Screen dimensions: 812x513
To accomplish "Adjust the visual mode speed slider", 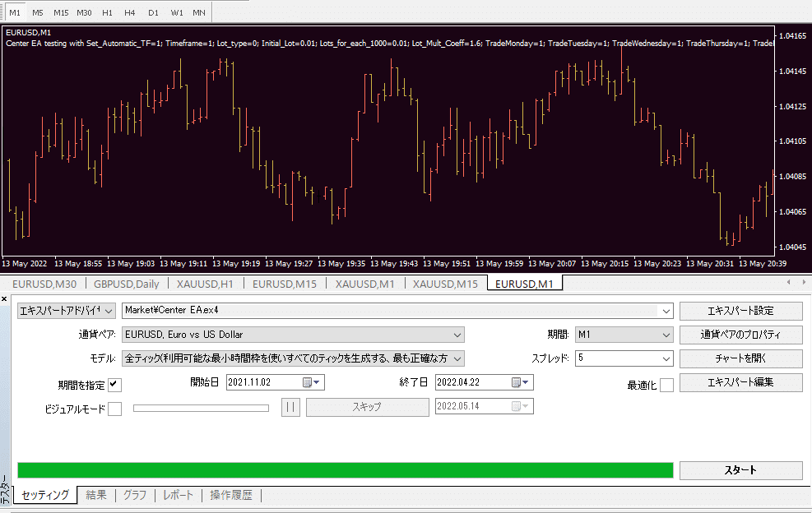I will (201, 407).
